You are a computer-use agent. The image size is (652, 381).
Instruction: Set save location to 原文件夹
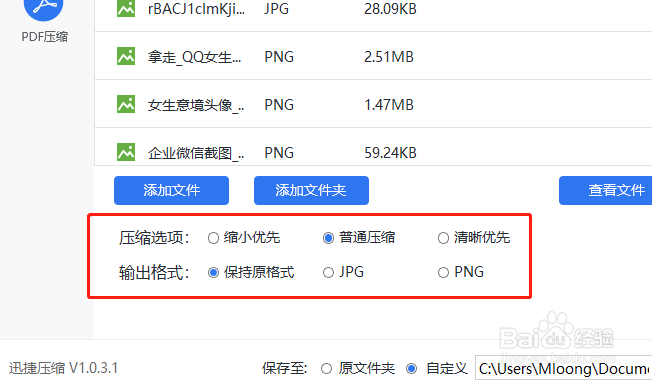click(358, 369)
